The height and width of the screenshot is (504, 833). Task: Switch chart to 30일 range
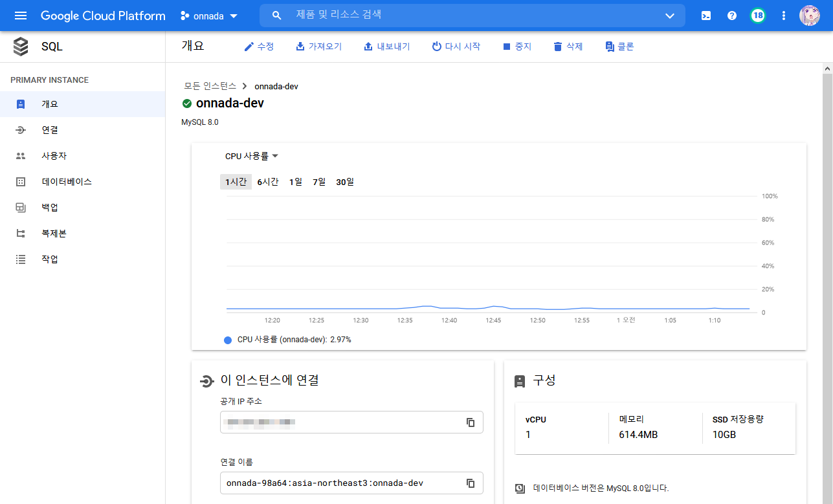tap(345, 182)
